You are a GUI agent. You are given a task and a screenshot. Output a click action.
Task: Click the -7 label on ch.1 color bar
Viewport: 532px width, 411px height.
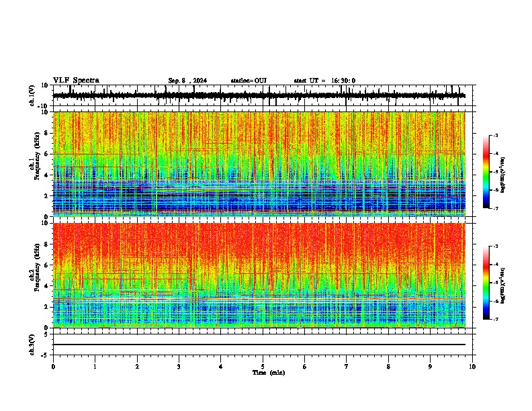496,208
